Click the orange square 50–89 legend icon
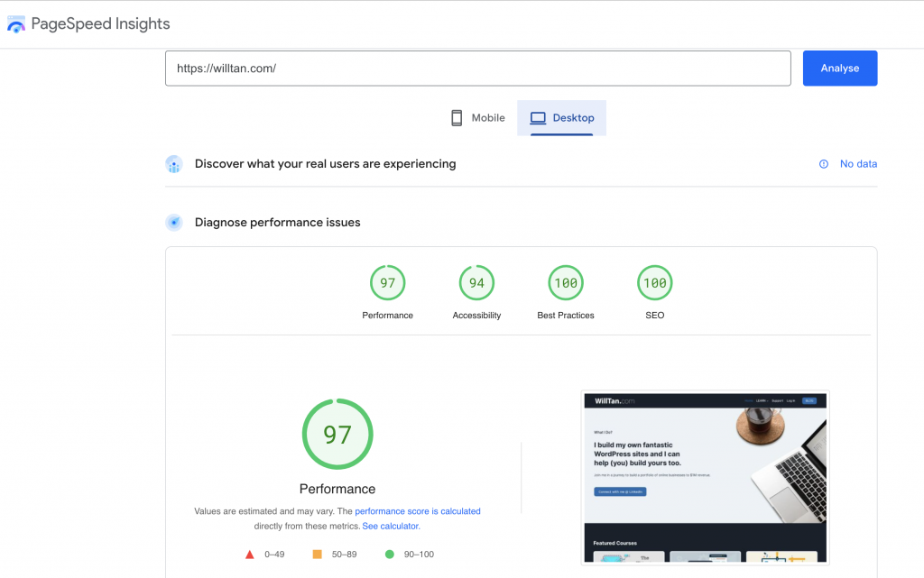924x578 pixels. (317, 554)
